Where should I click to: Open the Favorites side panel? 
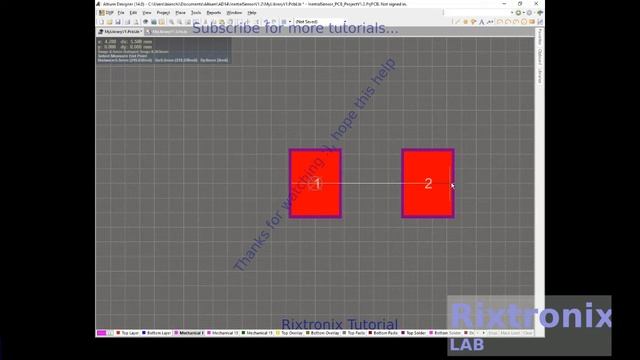(540, 37)
